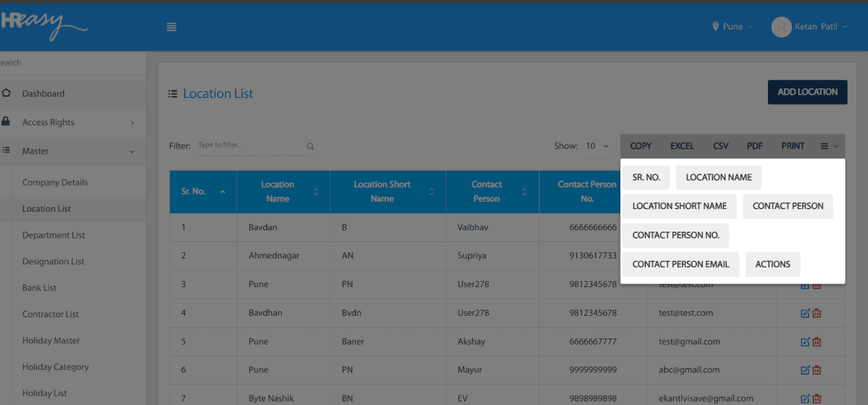The width and height of the screenshot is (868, 405).
Task: Edit the row 6 Mayur entry
Action: coord(805,370)
